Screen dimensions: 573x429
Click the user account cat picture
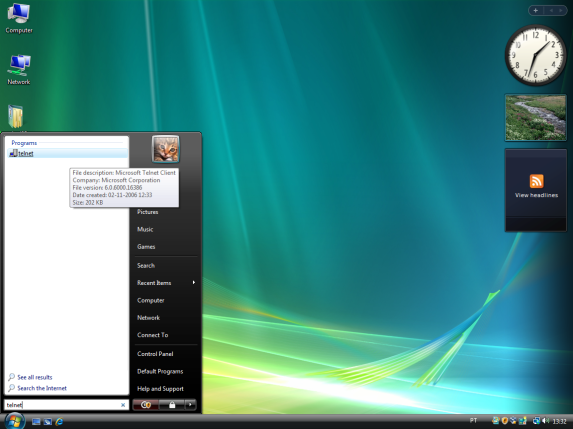(x=166, y=149)
